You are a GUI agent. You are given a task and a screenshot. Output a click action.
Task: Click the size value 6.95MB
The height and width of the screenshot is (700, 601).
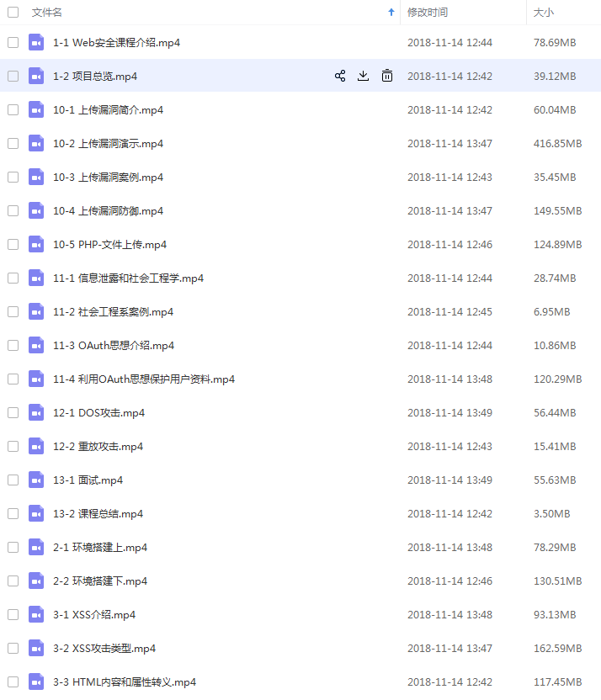pyautogui.click(x=552, y=312)
